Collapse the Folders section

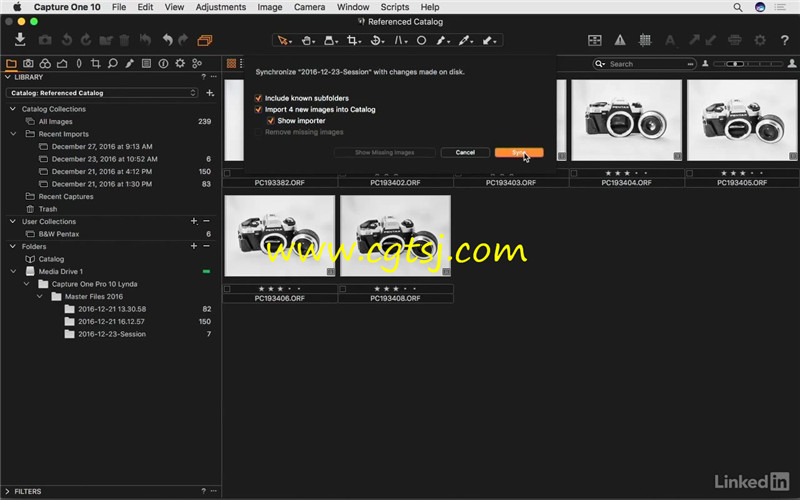(x=13, y=246)
